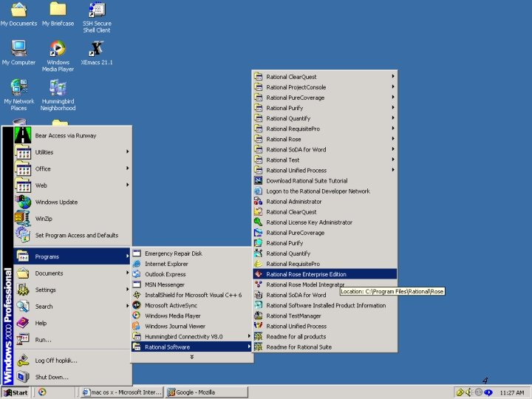The width and height of the screenshot is (532, 399).
Task: Expand the Rational ClearQuest folder submenu arrow
Action: coord(393,76)
